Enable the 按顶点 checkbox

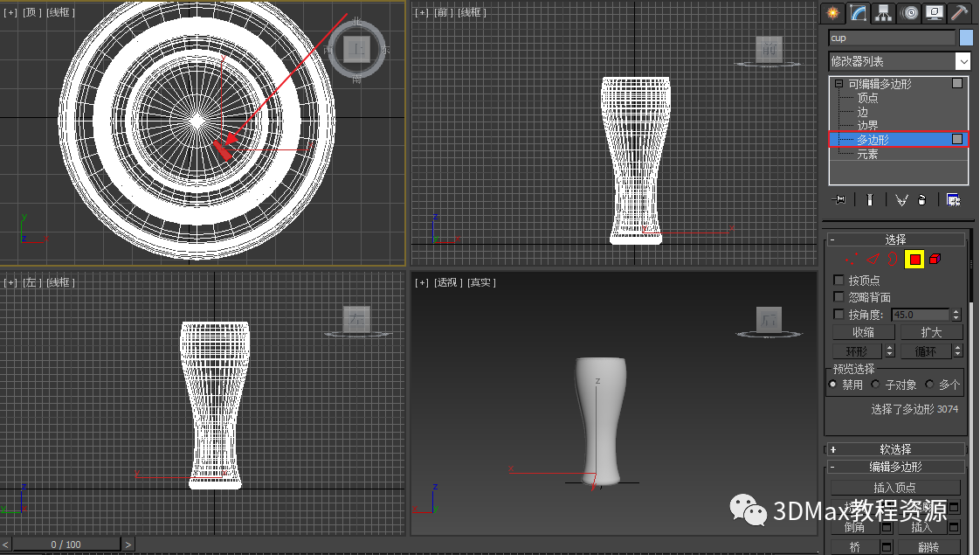pos(839,280)
